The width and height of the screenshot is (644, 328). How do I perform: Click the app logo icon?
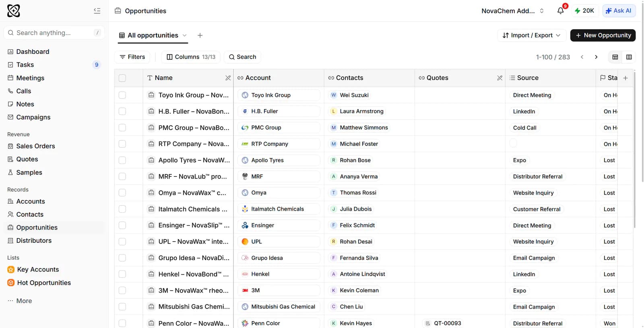click(x=14, y=11)
